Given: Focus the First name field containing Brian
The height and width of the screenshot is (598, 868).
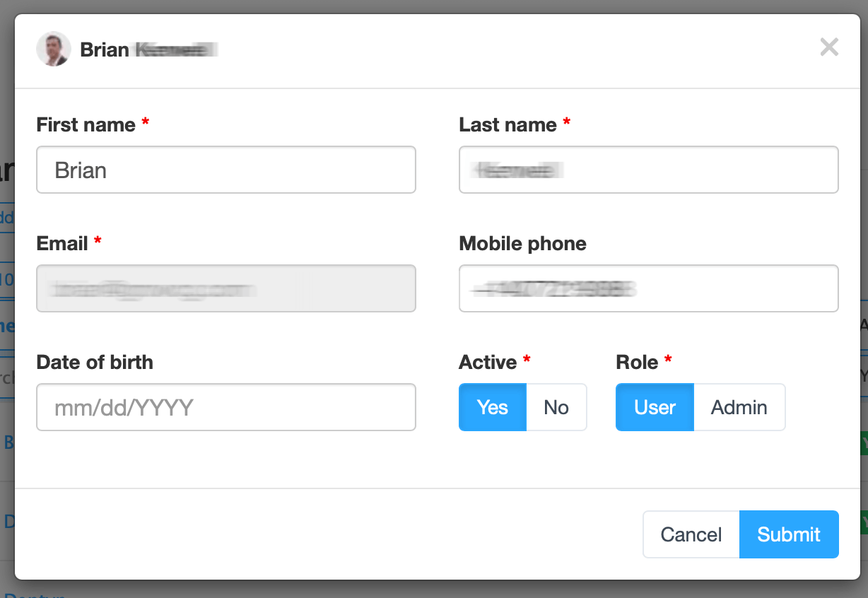Looking at the screenshot, I should coord(226,170).
